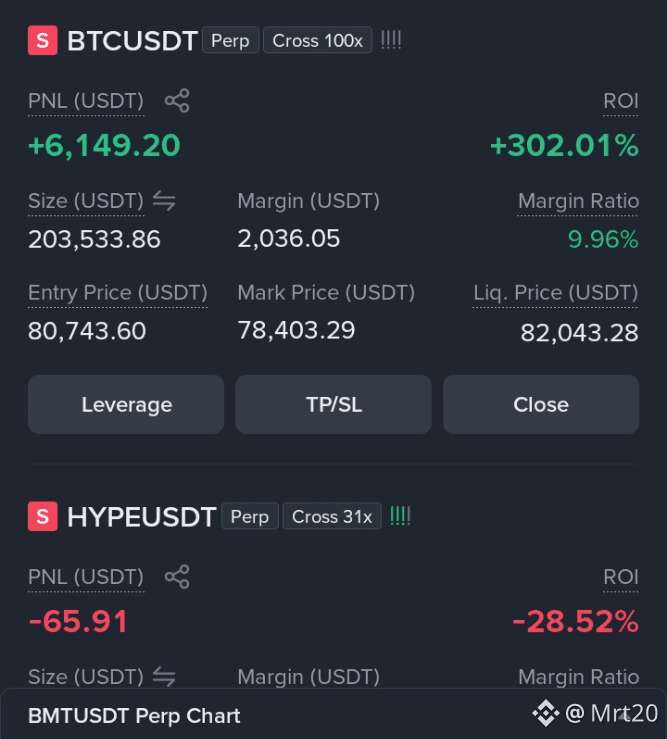The height and width of the screenshot is (739, 667).
Task: Tap the green HYPEUSDT ADL indicator bars
Action: (400, 516)
